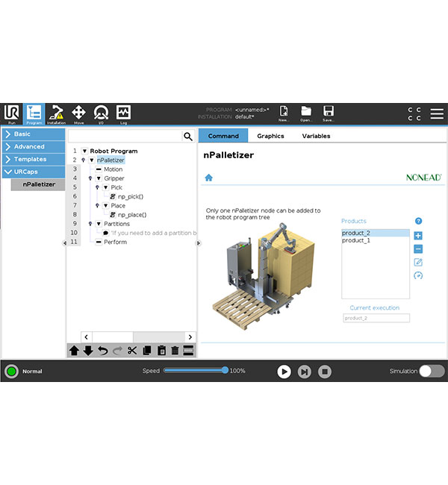
Task: Select the np_place() script node
Action: pyautogui.click(x=132, y=215)
